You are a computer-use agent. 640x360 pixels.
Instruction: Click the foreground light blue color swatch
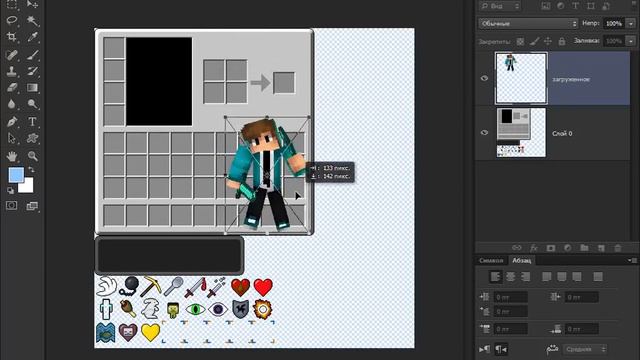point(16,175)
